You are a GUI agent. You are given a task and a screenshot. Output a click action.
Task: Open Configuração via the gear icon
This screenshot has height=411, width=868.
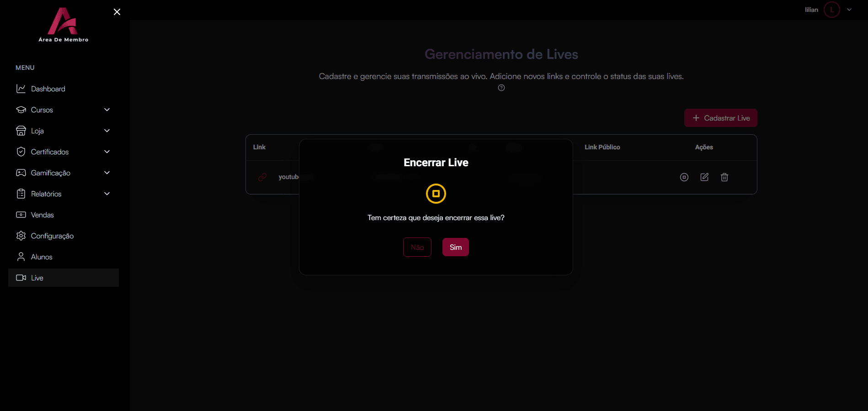(21, 236)
